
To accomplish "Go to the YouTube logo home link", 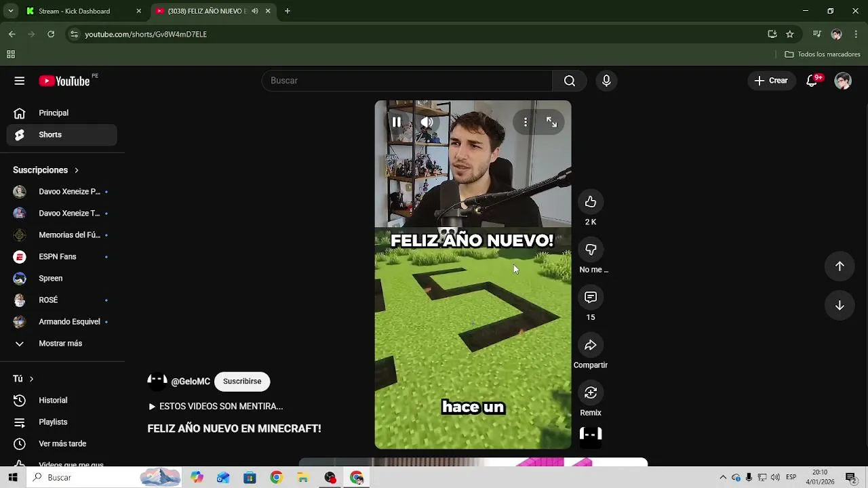I will coord(64,81).
